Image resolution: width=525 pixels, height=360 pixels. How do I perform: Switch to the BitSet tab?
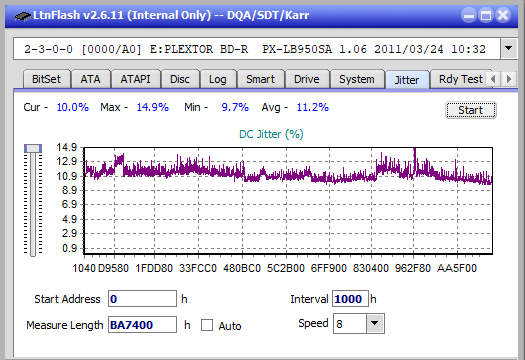pyautogui.click(x=47, y=79)
